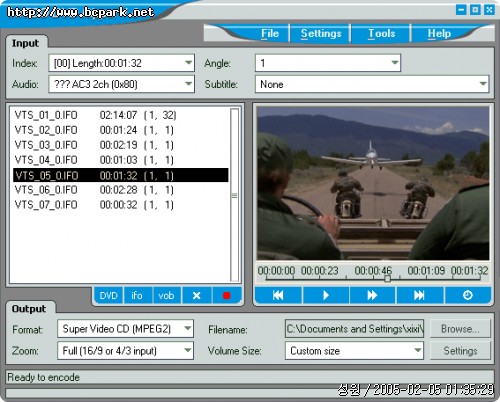
Task: Expand the Angle dropdown
Action: tap(395, 63)
